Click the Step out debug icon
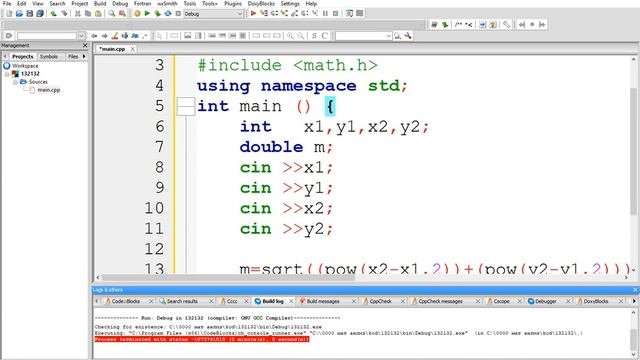 [294, 13]
